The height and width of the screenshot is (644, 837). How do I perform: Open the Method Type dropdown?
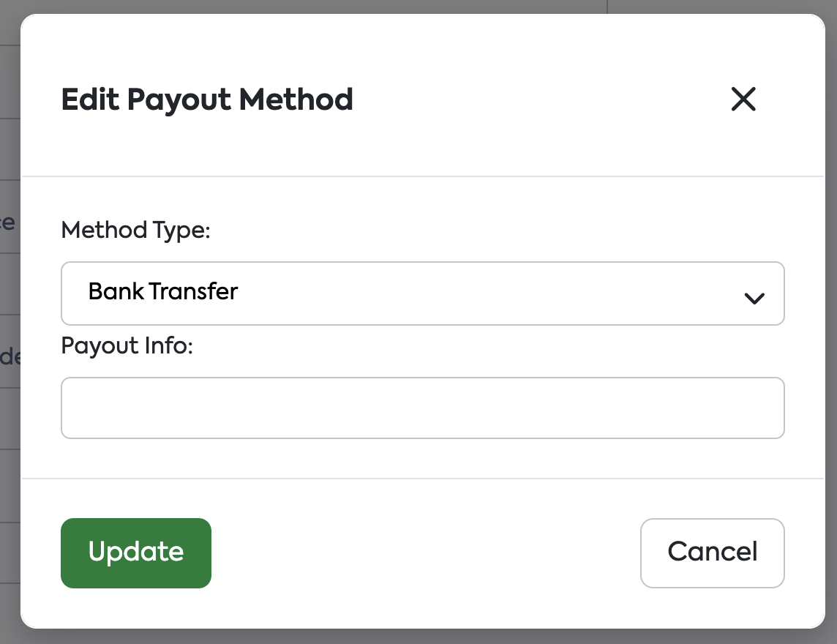422,293
